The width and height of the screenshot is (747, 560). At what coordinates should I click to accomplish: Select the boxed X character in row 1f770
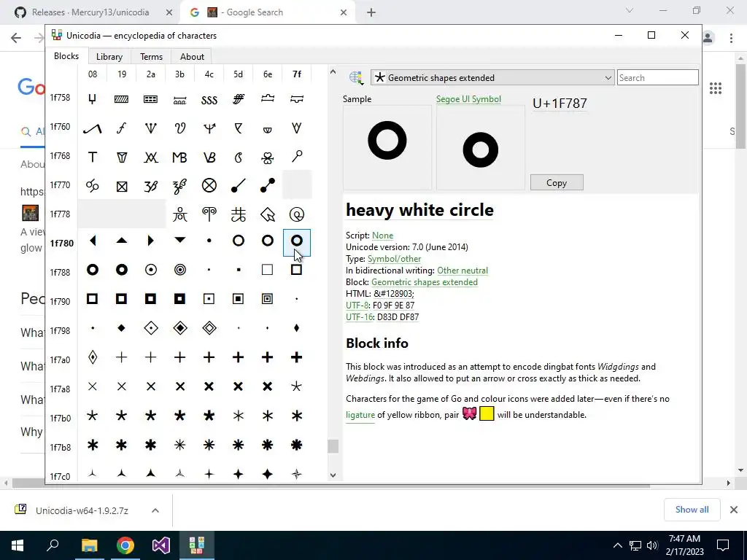click(x=122, y=186)
